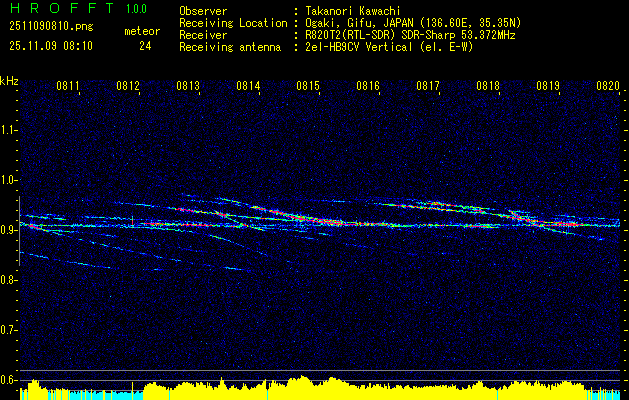Click the 0819 time marker

click(x=548, y=86)
